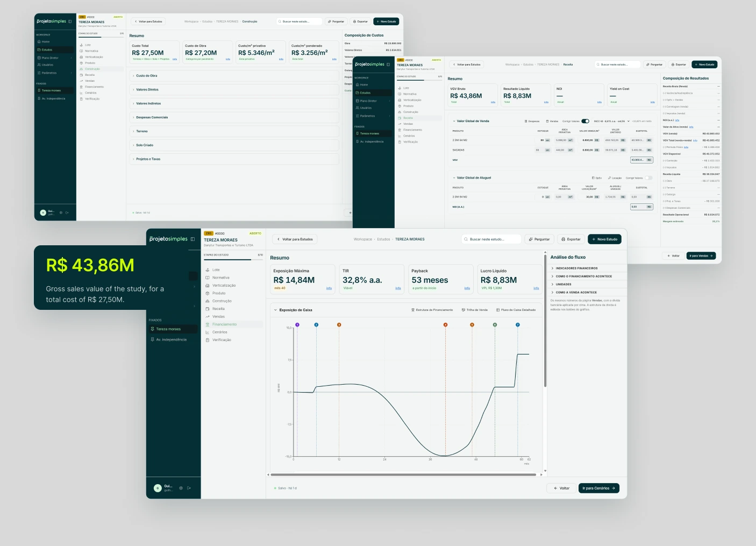Collapse the sidebar in the Financiamento window
This screenshot has height=546, width=756.
click(192, 239)
